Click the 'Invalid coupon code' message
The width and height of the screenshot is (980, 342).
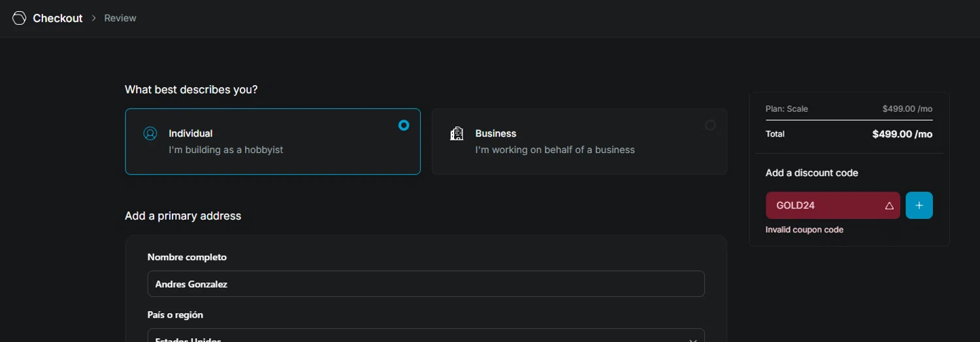click(x=804, y=230)
